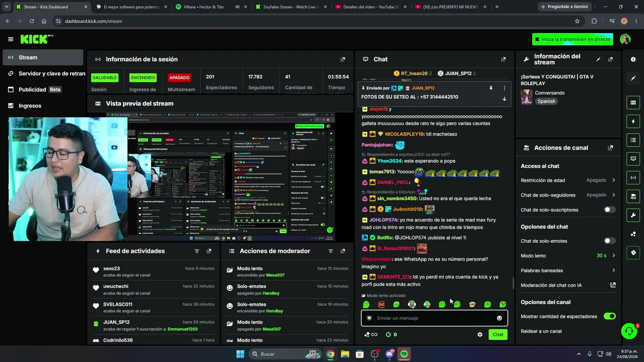Screen dimensions: 644x362
Task: Open Moderación del chat con IA external link
Action: pyautogui.click(x=613, y=285)
